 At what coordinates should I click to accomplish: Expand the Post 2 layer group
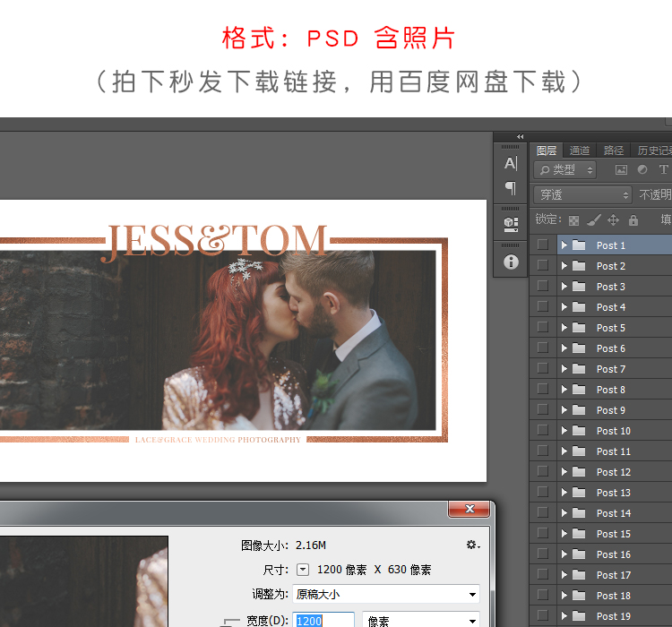564,265
